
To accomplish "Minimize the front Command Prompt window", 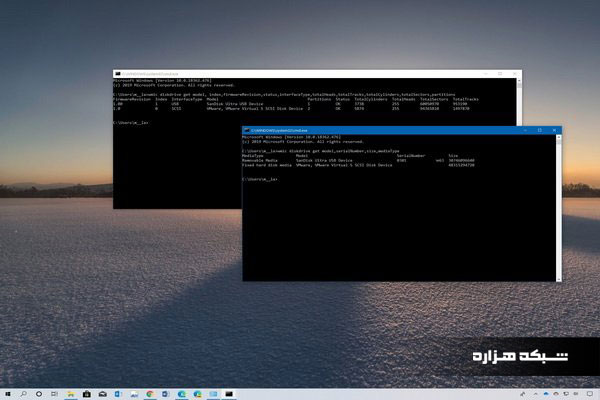I will (525, 131).
